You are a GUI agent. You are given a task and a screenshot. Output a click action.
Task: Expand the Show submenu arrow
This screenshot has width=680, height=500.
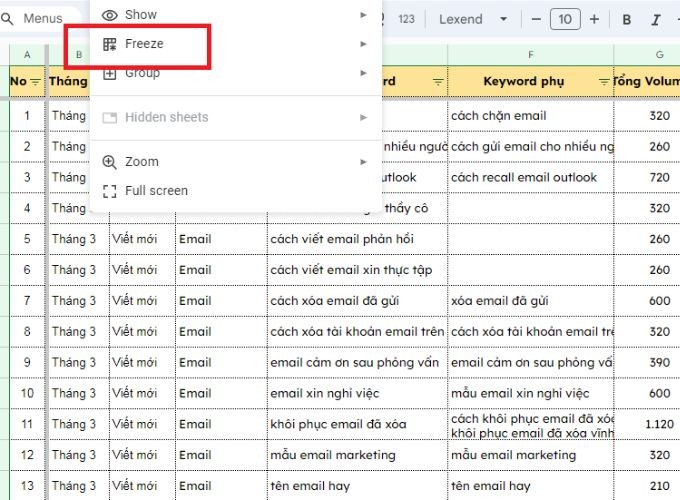click(363, 15)
